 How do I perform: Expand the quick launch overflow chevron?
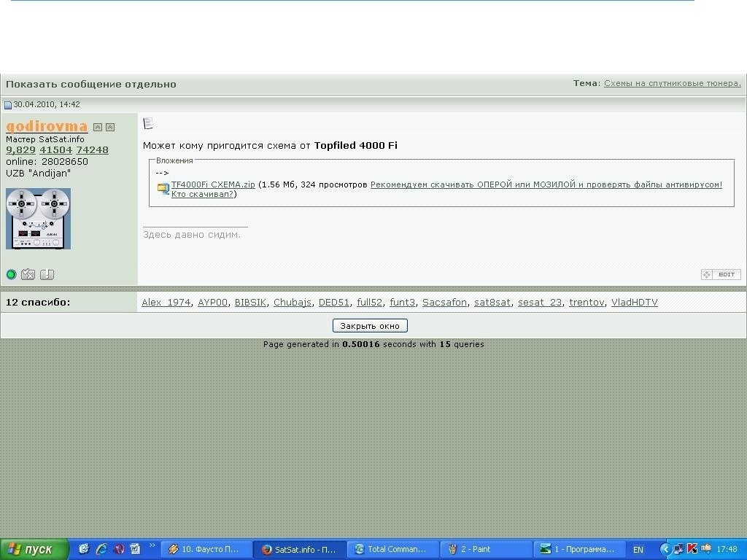pyautogui.click(x=152, y=546)
